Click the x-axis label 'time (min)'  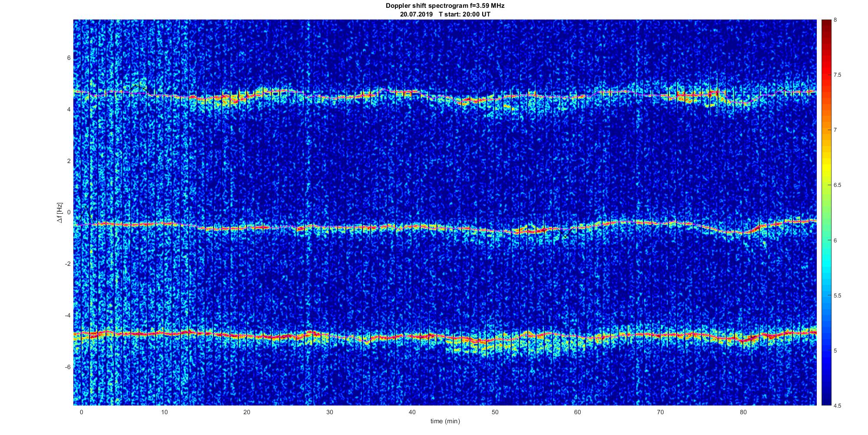[x=445, y=421]
